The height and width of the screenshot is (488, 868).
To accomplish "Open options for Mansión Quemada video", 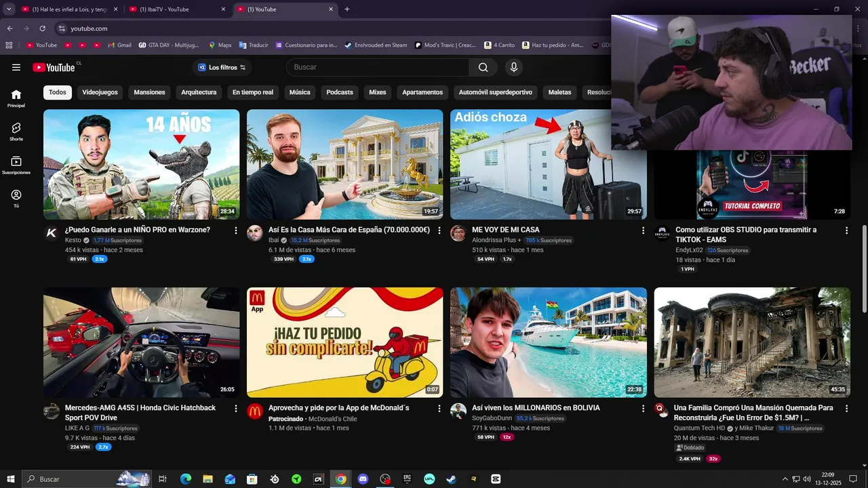I will (x=846, y=409).
